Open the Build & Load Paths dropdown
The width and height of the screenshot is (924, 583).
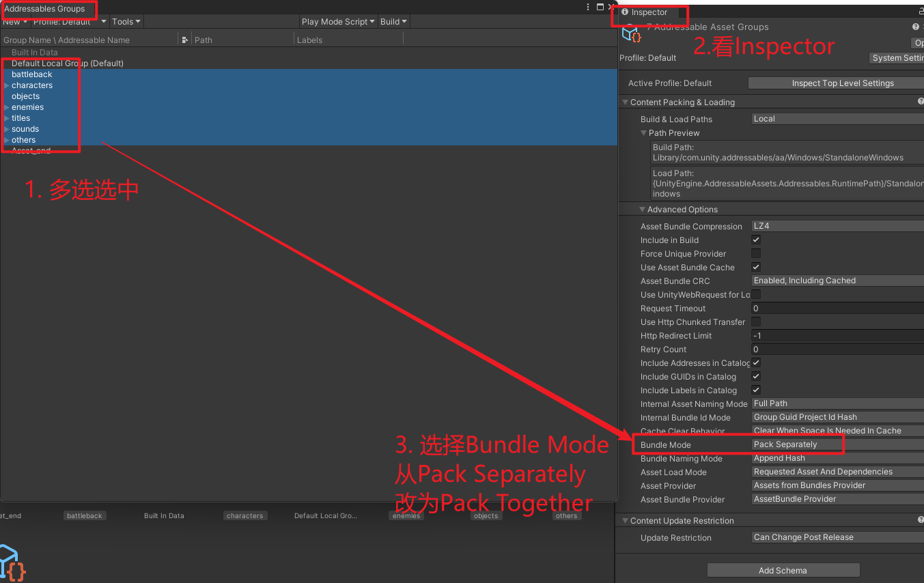837,119
